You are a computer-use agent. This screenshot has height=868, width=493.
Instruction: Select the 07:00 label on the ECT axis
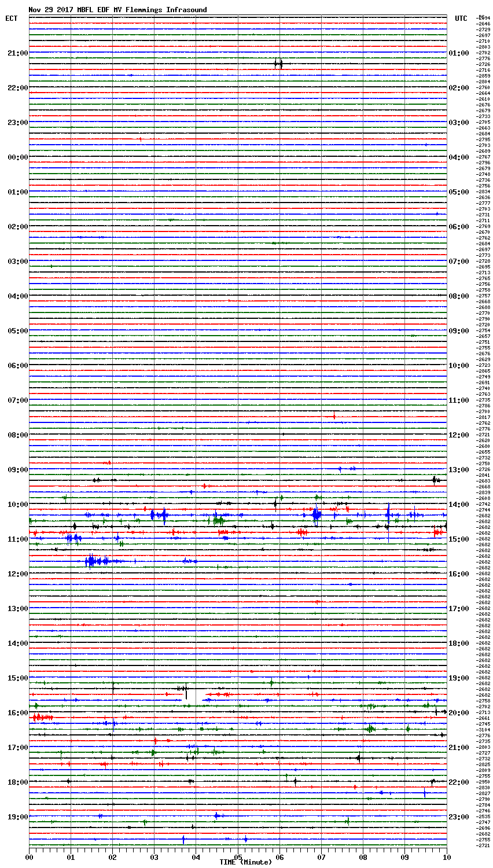coord(17,400)
